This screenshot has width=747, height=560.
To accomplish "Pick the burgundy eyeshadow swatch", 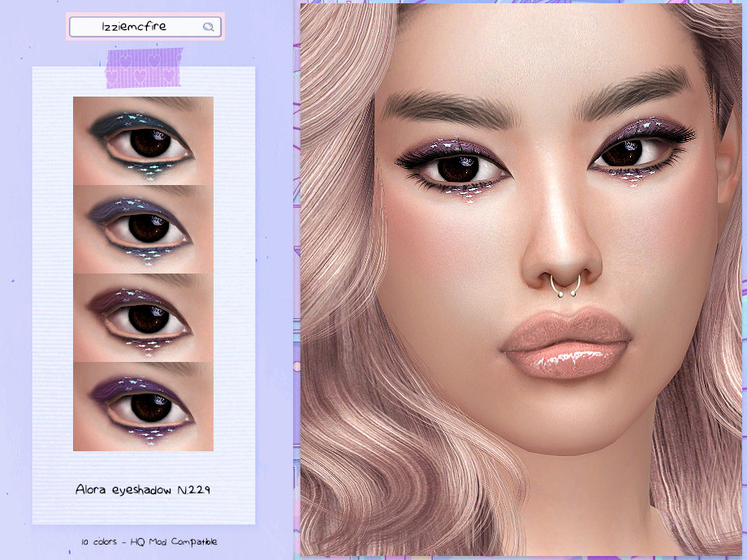I will (143, 317).
